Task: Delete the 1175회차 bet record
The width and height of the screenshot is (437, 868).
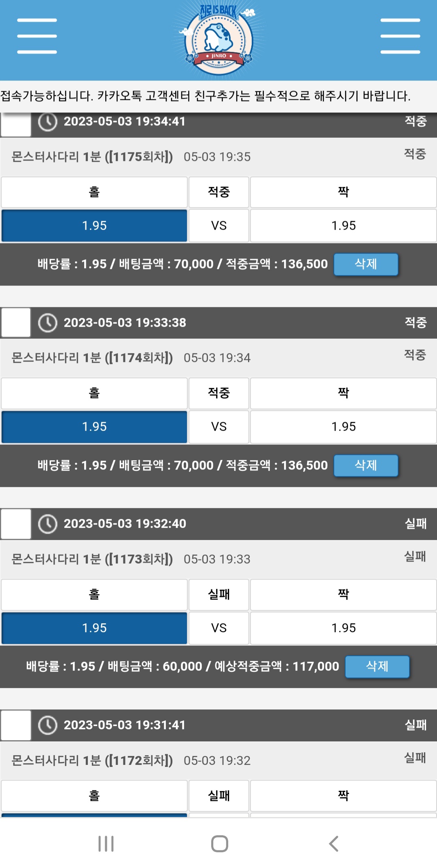Action: point(366,264)
